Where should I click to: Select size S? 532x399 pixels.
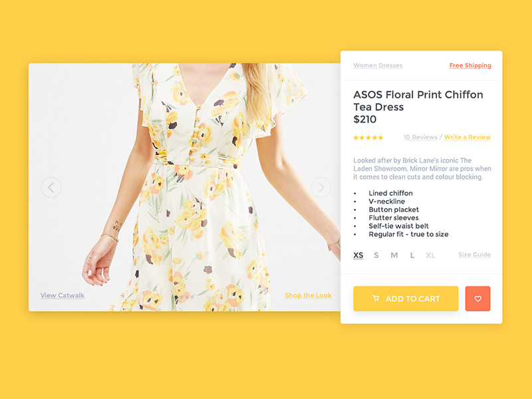click(x=376, y=255)
